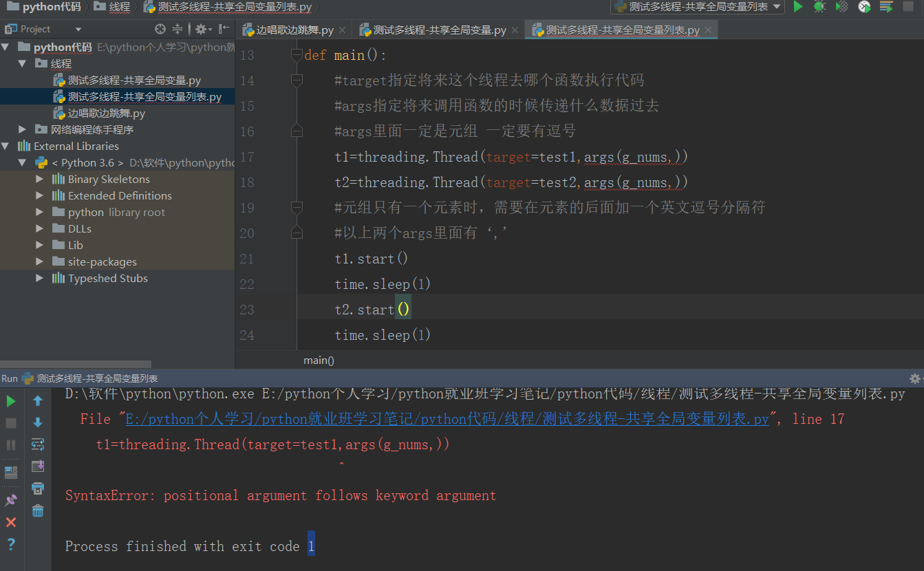Select 测试多线程-共享全局变量列表.py in the project tree

pyautogui.click(x=144, y=97)
